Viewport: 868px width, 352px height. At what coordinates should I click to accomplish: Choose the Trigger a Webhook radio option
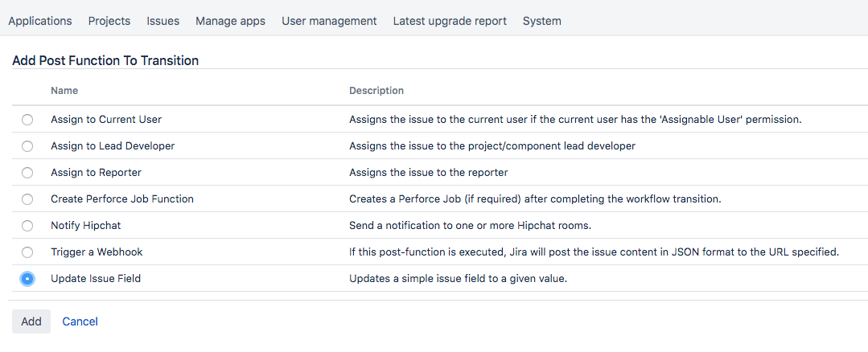click(27, 252)
